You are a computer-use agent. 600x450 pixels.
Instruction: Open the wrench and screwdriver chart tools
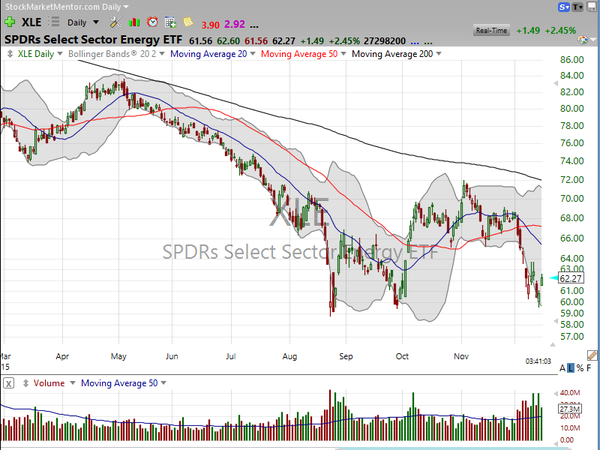point(116,22)
